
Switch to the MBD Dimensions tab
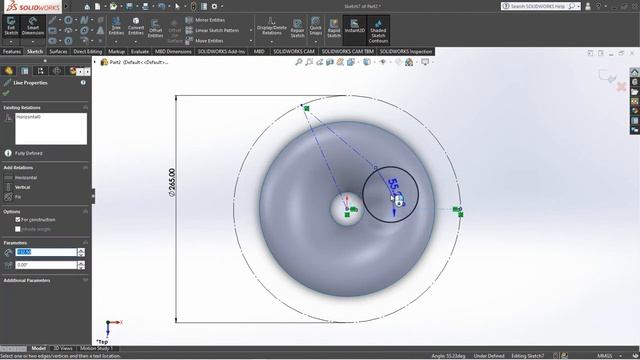(x=173, y=51)
